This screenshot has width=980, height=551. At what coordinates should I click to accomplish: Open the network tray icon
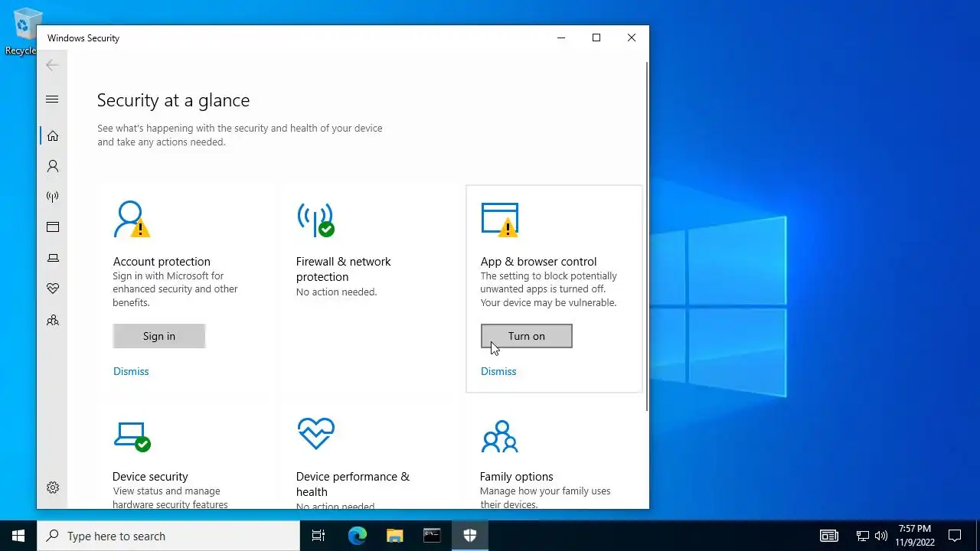click(x=862, y=536)
